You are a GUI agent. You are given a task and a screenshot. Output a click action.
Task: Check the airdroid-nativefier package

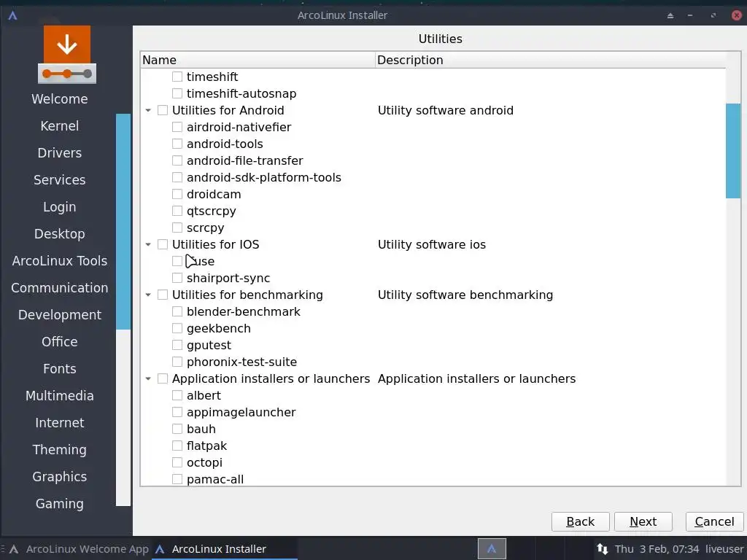(177, 127)
